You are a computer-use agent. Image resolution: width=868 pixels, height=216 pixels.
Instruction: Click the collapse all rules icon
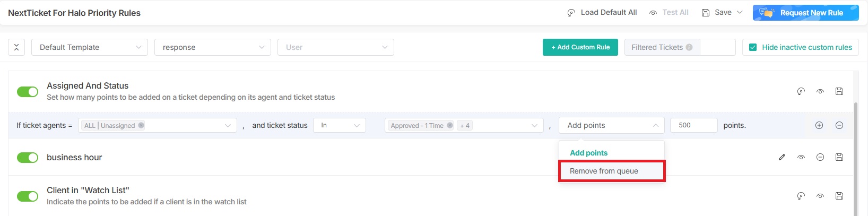pyautogui.click(x=16, y=47)
